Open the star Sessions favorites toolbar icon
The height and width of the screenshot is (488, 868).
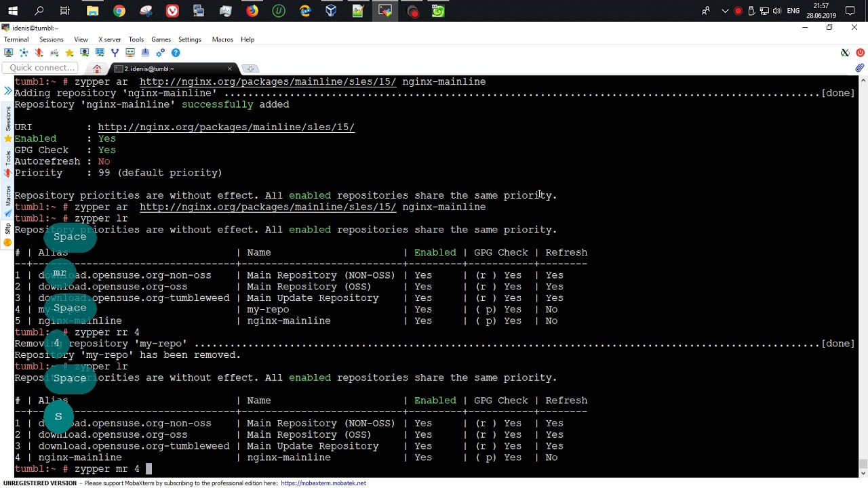click(69, 53)
